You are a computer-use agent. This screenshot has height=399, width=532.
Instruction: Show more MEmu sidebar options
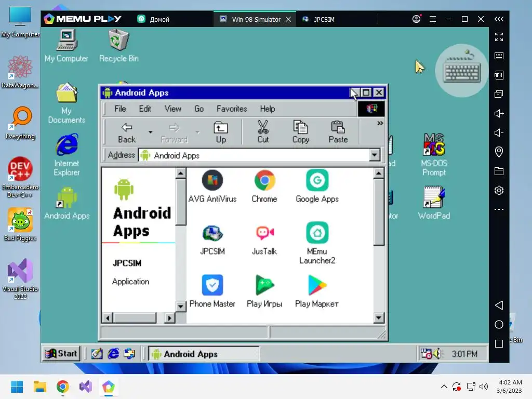tap(499, 209)
